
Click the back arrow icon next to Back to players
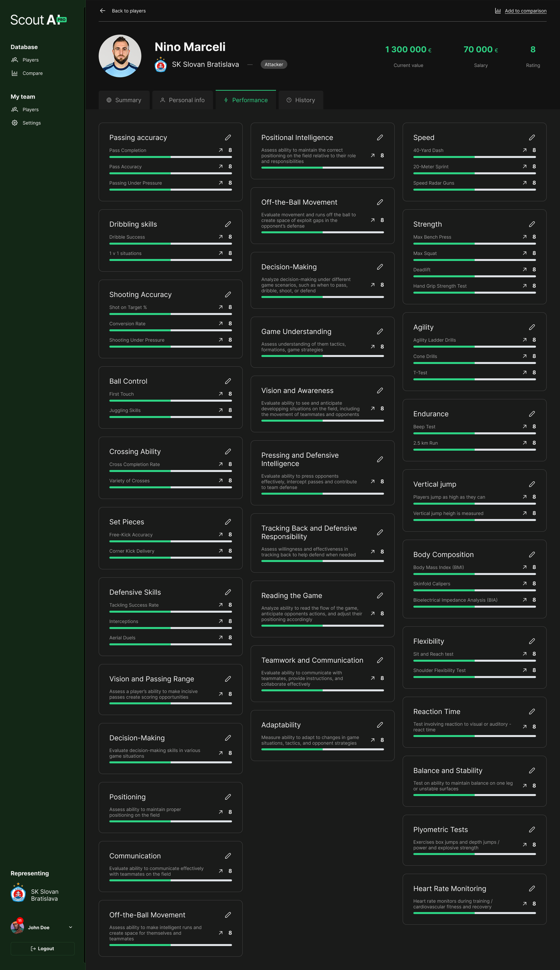pos(102,11)
